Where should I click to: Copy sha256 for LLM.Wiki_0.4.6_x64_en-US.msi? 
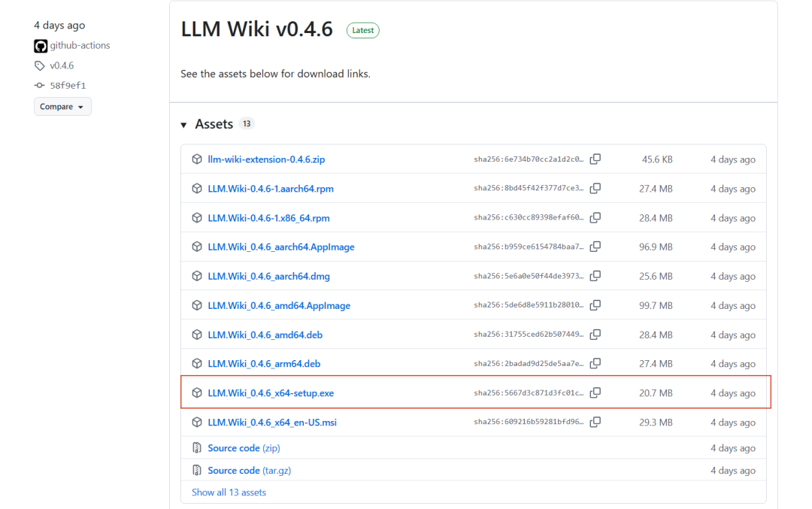[x=595, y=422]
